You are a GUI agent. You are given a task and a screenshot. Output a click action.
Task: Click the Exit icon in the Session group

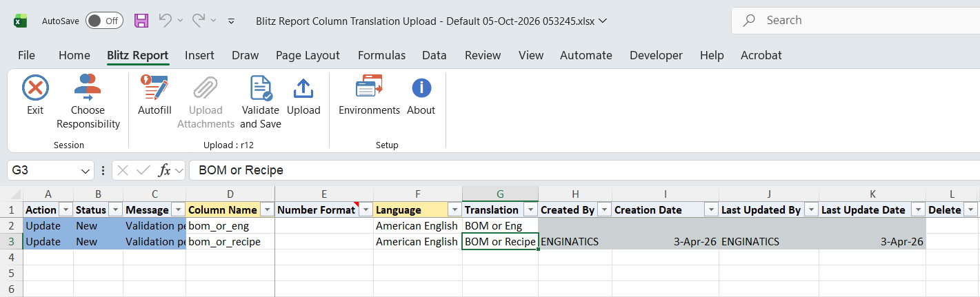pyautogui.click(x=35, y=89)
